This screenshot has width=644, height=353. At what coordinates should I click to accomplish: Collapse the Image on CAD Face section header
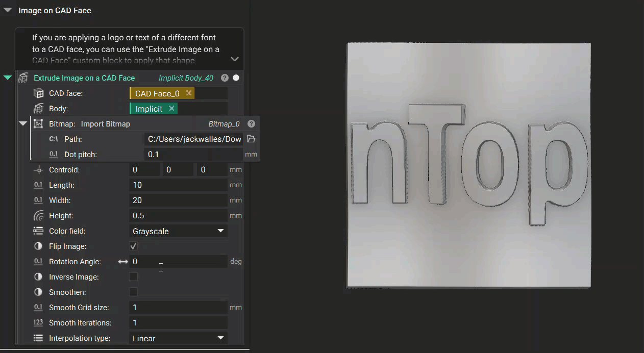7,9
